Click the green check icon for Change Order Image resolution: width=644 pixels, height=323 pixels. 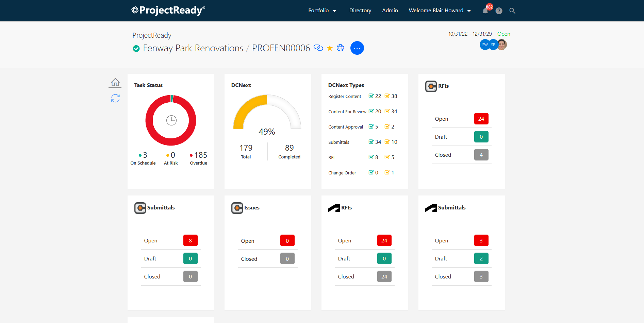tap(371, 172)
